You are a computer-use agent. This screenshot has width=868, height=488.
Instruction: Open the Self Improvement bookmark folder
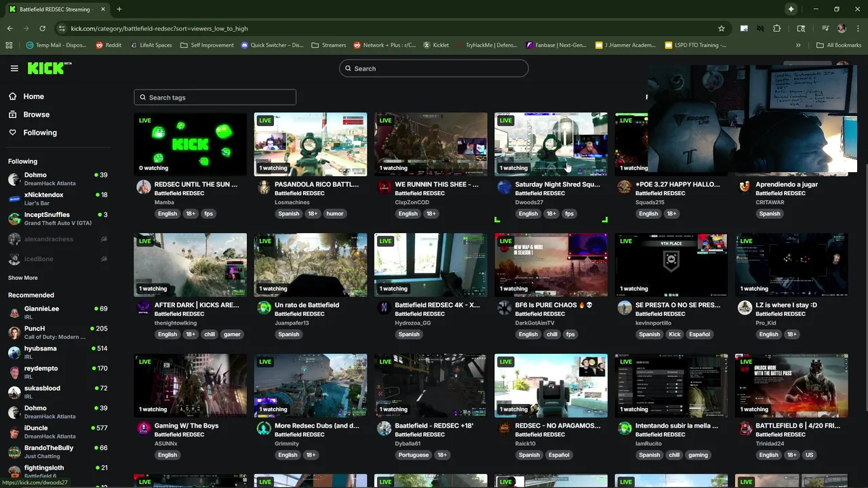pyautogui.click(x=207, y=45)
